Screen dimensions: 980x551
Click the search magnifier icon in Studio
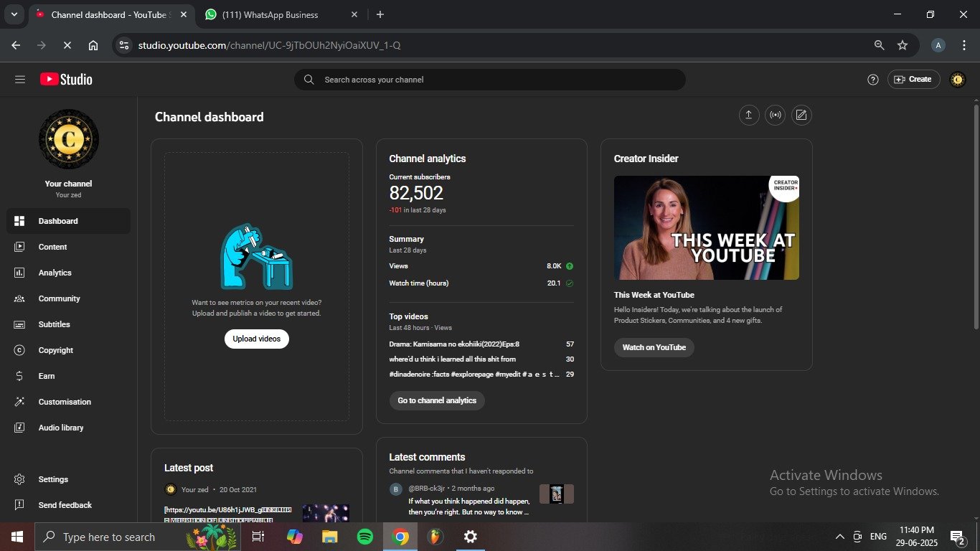[x=308, y=80]
